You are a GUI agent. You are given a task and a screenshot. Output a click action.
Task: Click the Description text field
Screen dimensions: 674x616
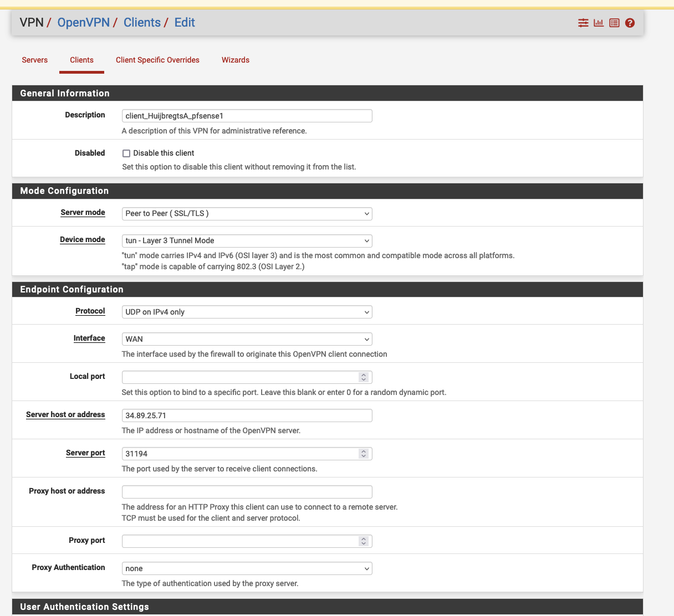(x=247, y=116)
